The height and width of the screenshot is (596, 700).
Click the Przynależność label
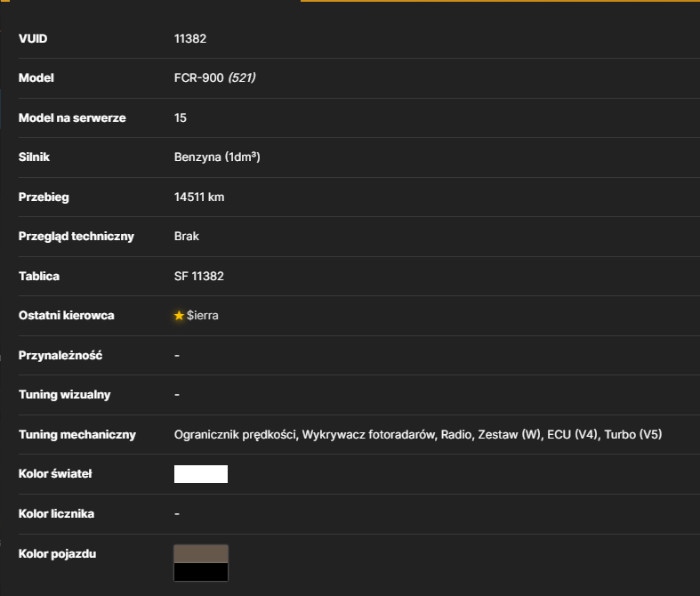pos(60,355)
